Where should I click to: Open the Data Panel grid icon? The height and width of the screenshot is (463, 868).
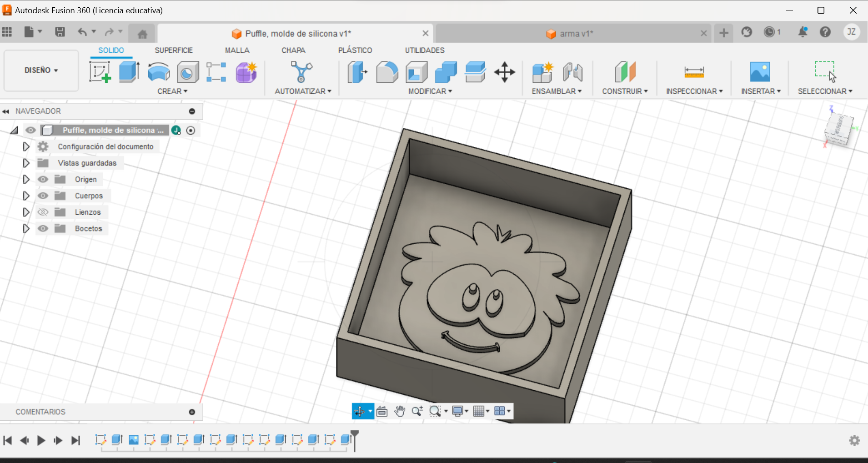click(7, 32)
